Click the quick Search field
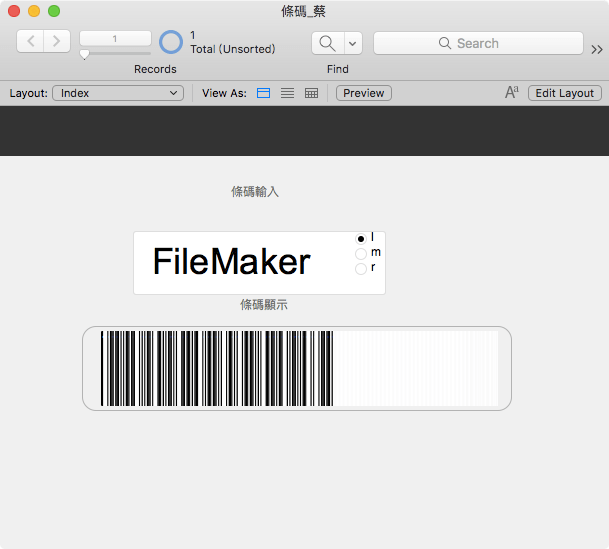Screen dimensions: 609x549 pos(478,43)
